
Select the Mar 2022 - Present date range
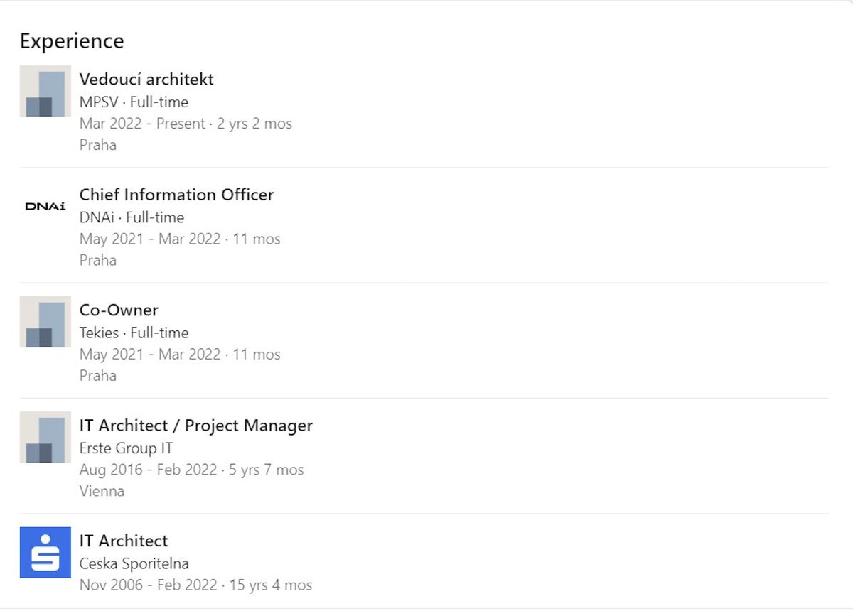click(x=142, y=124)
